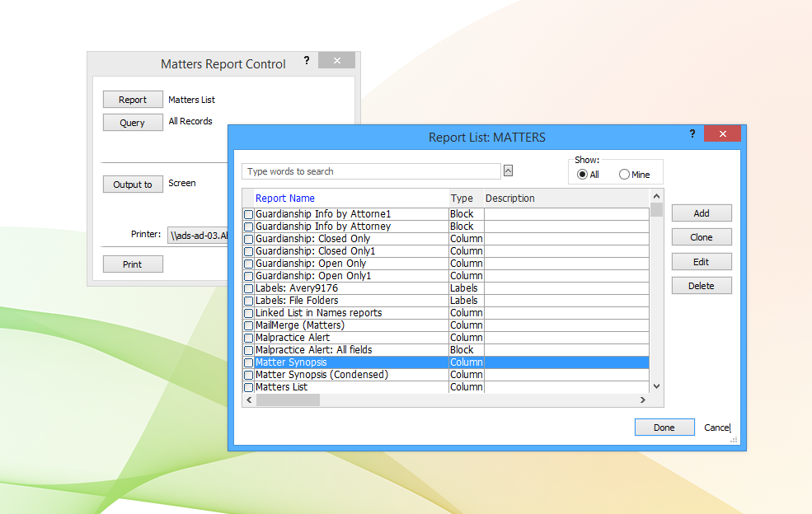Open help on the Report List dialog
The height and width of the screenshot is (514, 812).
point(692,133)
